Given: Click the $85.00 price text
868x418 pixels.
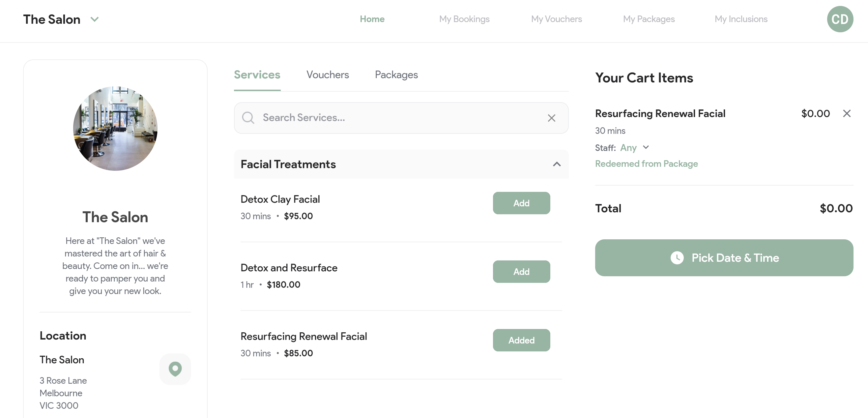Looking at the screenshot, I should [298, 353].
